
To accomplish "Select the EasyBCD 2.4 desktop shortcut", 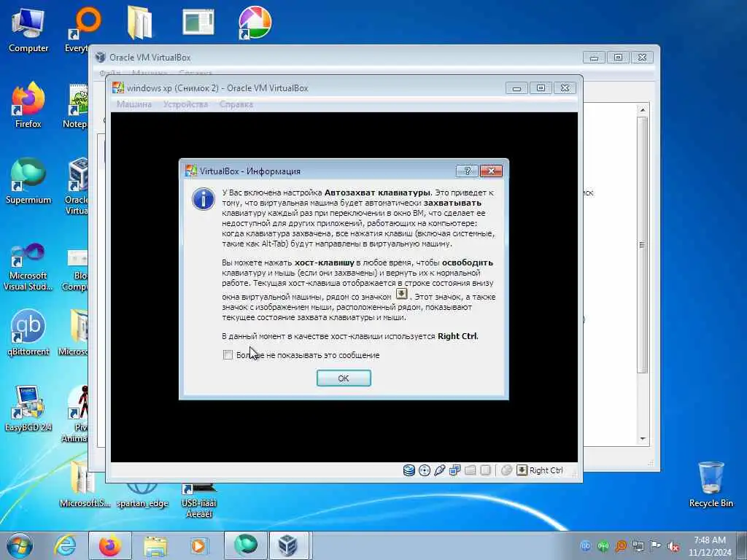I will tap(28, 408).
